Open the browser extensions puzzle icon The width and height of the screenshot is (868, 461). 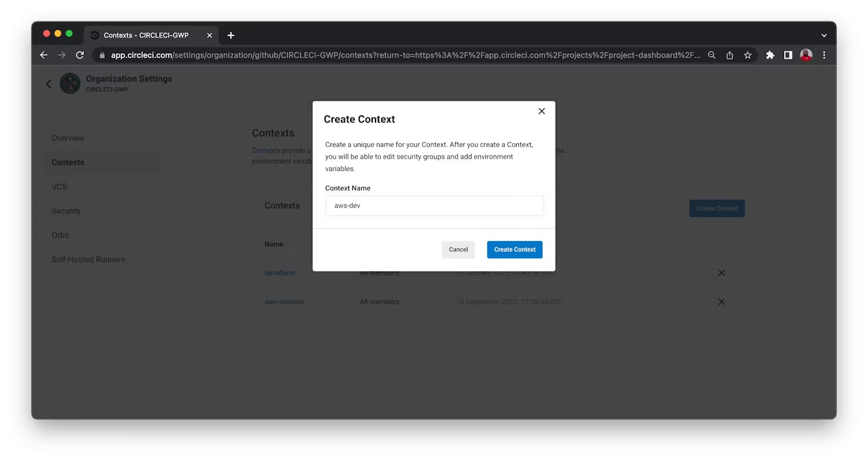(x=770, y=55)
